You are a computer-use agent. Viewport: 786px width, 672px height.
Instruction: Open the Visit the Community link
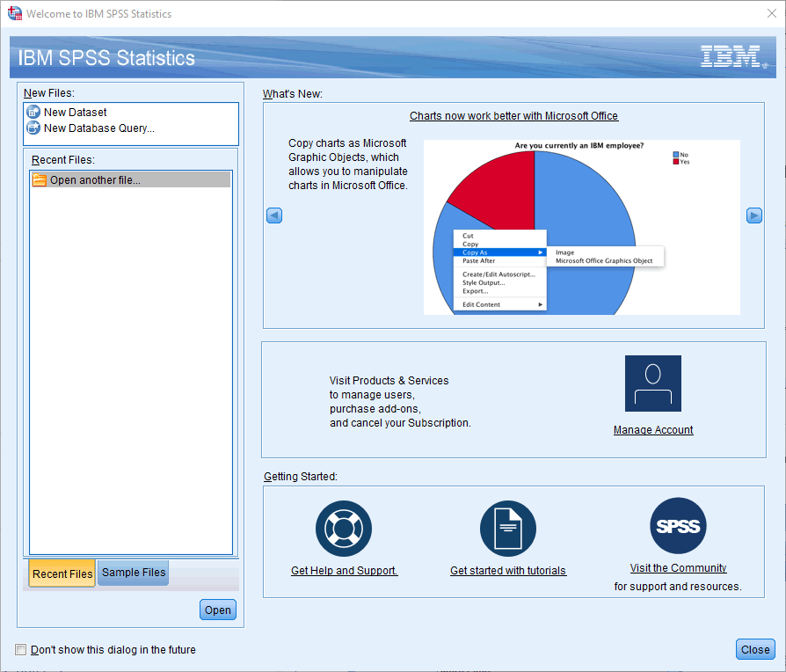point(678,567)
